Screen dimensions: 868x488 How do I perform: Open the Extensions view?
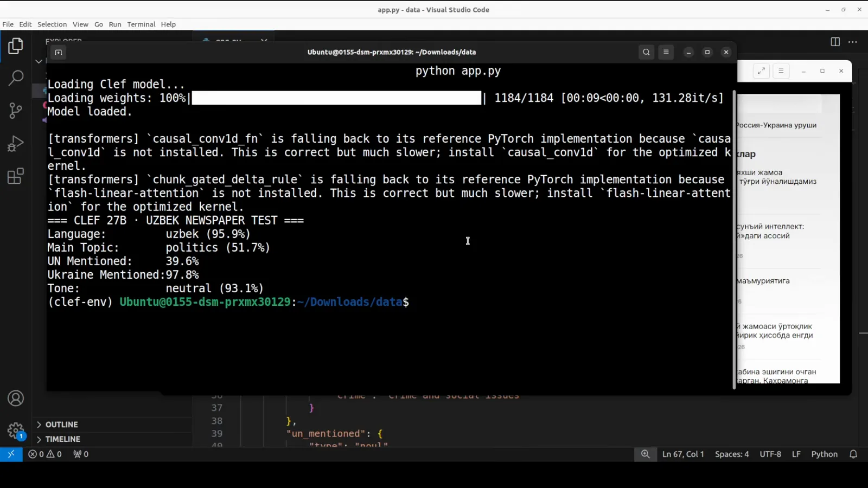(x=16, y=176)
